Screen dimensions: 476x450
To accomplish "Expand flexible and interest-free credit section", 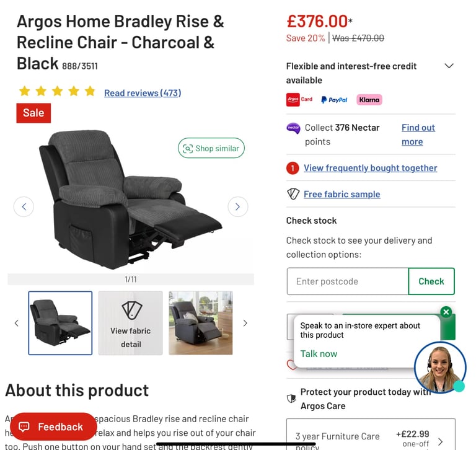I will click(x=449, y=66).
